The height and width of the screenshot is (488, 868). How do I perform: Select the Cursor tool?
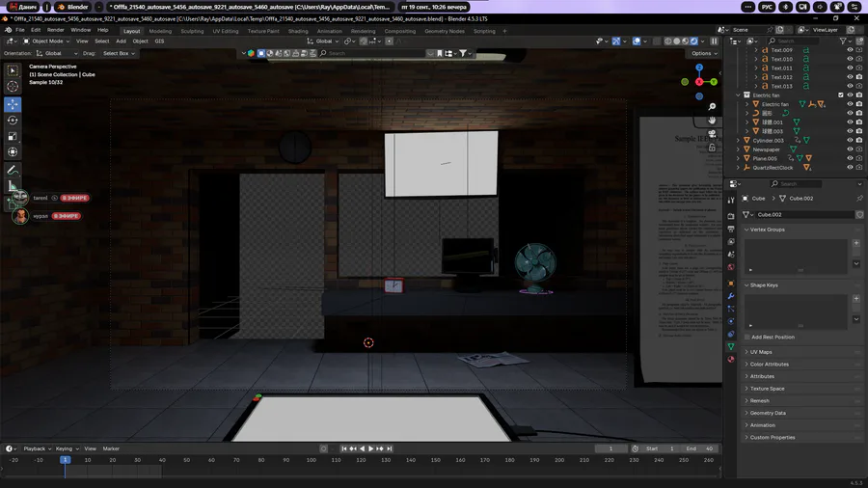(13, 86)
